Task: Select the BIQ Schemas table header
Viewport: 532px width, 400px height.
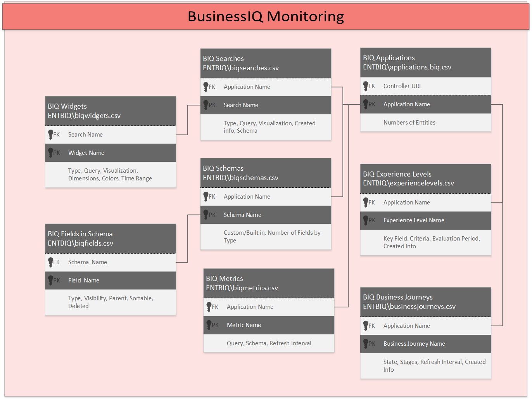Action: pyautogui.click(x=266, y=173)
